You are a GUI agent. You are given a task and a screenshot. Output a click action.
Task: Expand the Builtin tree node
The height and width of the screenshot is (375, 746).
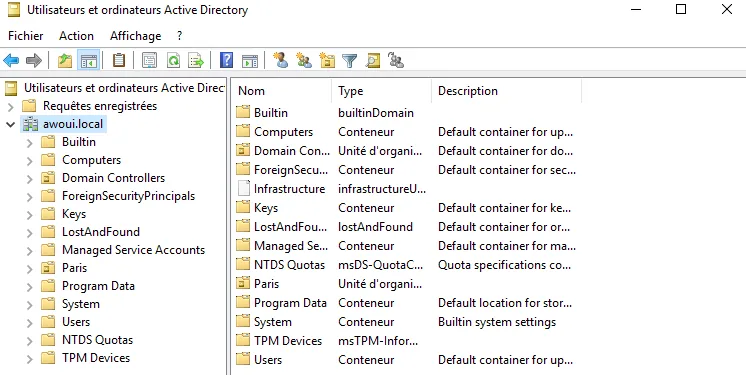pyautogui.click(x=29, y=142)
